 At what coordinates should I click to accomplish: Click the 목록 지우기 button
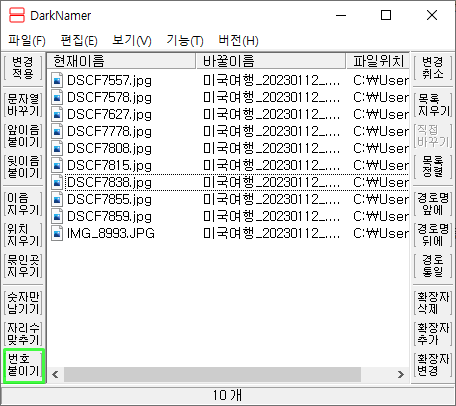(433, 105)
